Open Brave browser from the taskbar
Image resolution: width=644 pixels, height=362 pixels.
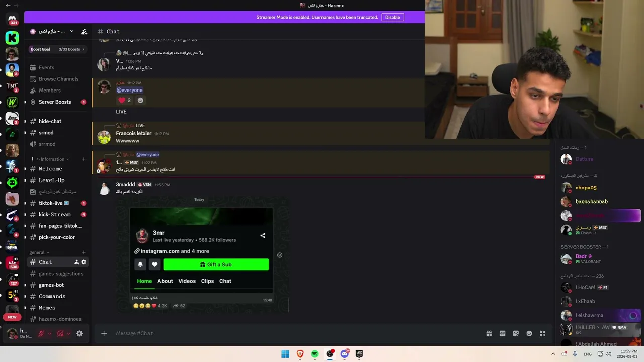[300, 354]
